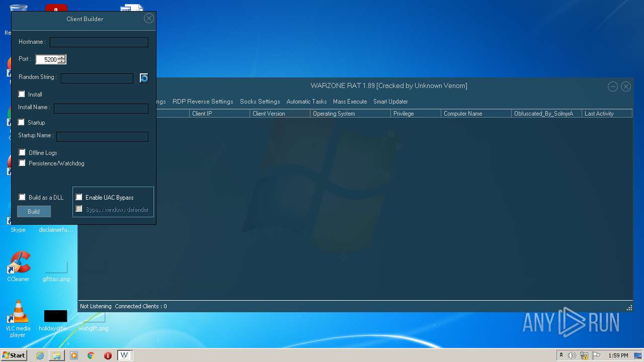This screenshot has width=644, height=362.
Task: Click the Obfuscated_By_SolmyrA column header
Action: point(546,114)
